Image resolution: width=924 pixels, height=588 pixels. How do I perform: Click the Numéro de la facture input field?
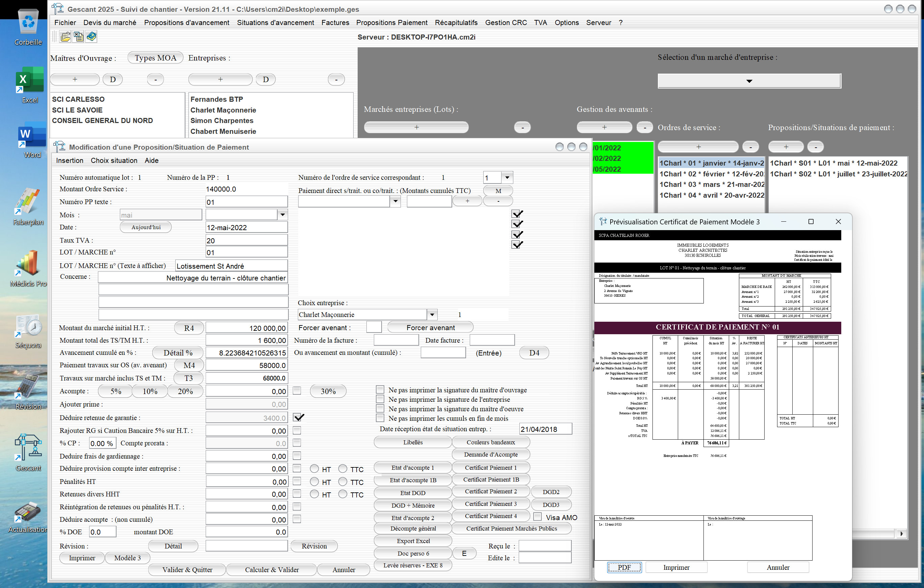[396, 340]
